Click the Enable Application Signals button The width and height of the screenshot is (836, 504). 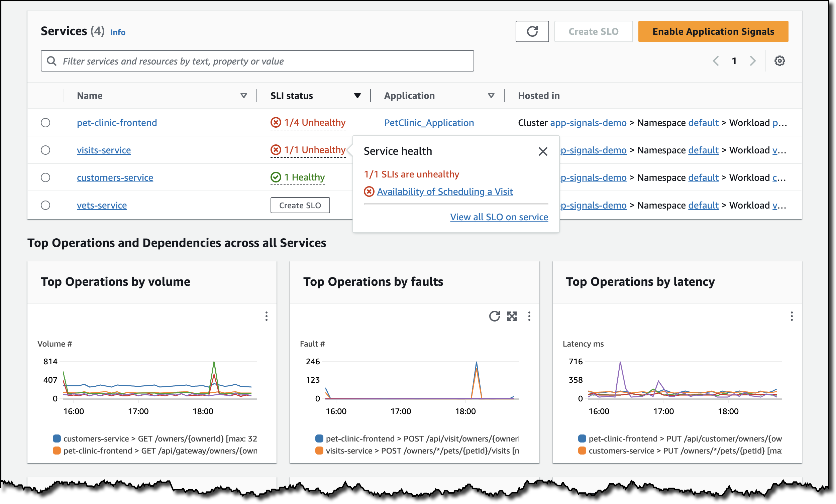tap(713, 31)
